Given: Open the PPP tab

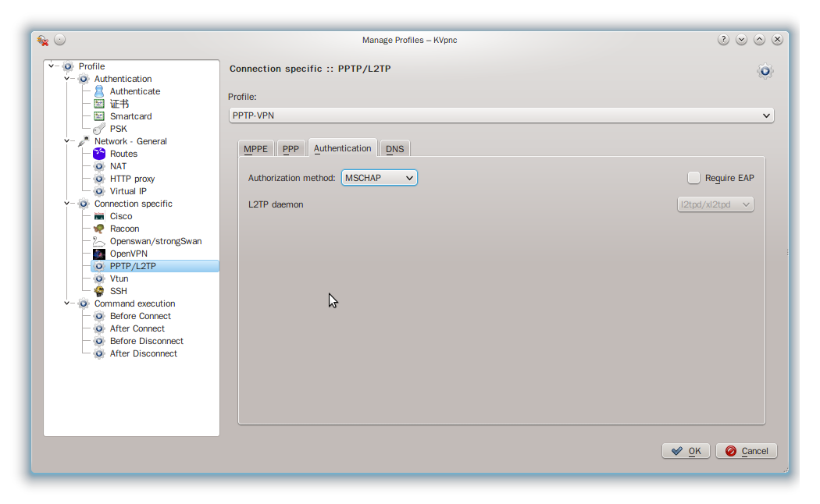Looking at the screenshot, I should click(x=291, y=149).
